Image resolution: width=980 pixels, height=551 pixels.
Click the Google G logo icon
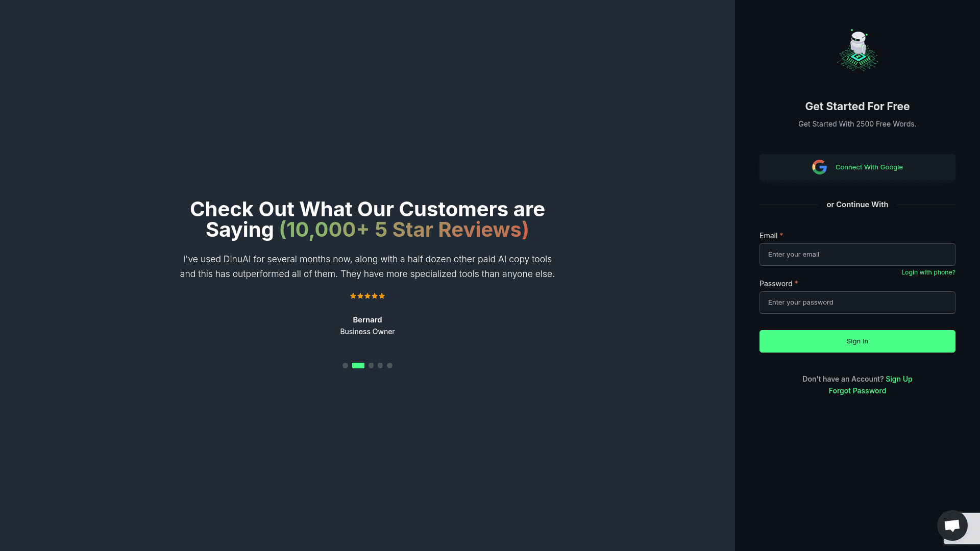(819, 167)
